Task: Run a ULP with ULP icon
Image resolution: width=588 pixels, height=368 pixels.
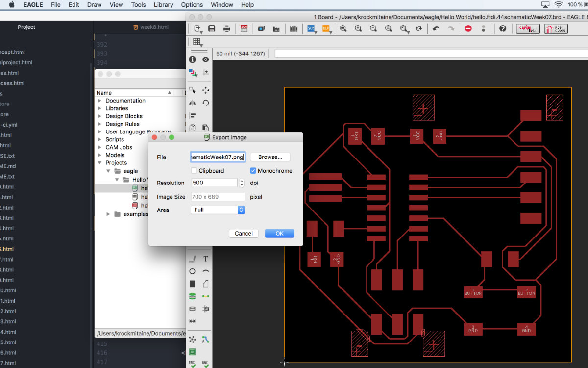Action: (x=326, y=28)
